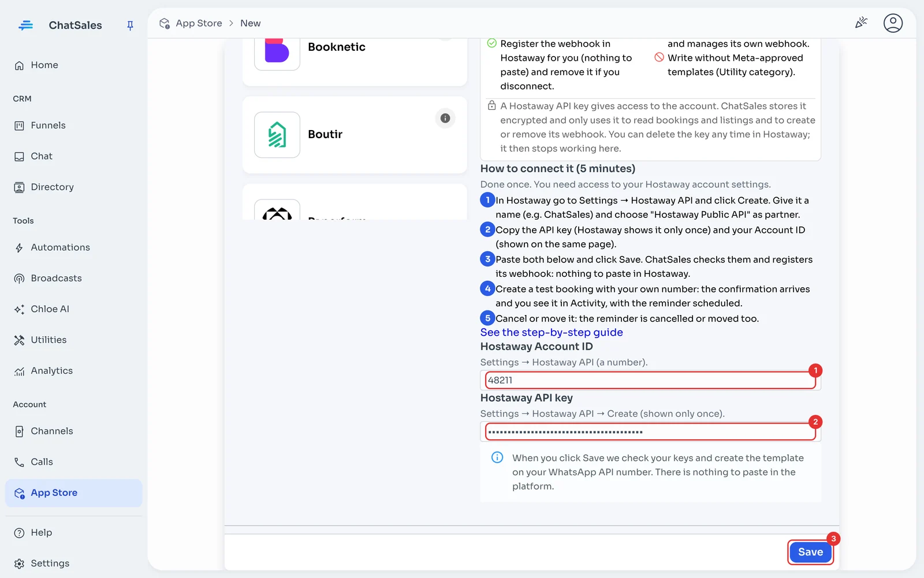Click the Utilities tools icon

point(19,340)
